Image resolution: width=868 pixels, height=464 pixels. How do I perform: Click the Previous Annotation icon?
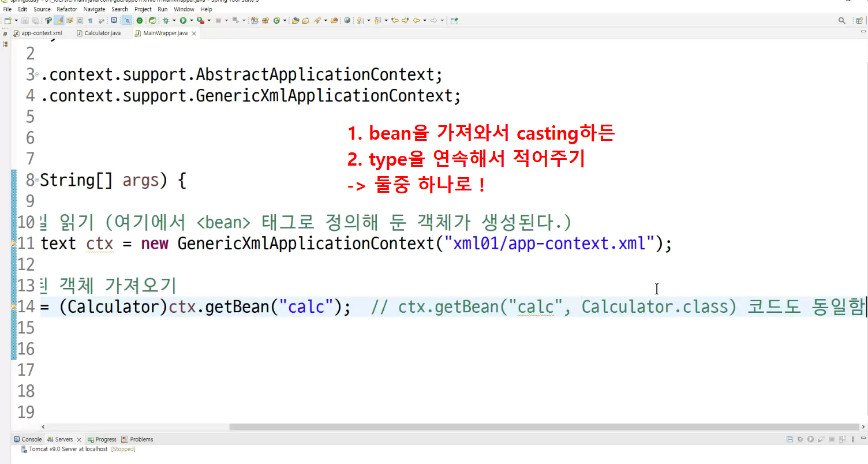[x=377, y=20]
